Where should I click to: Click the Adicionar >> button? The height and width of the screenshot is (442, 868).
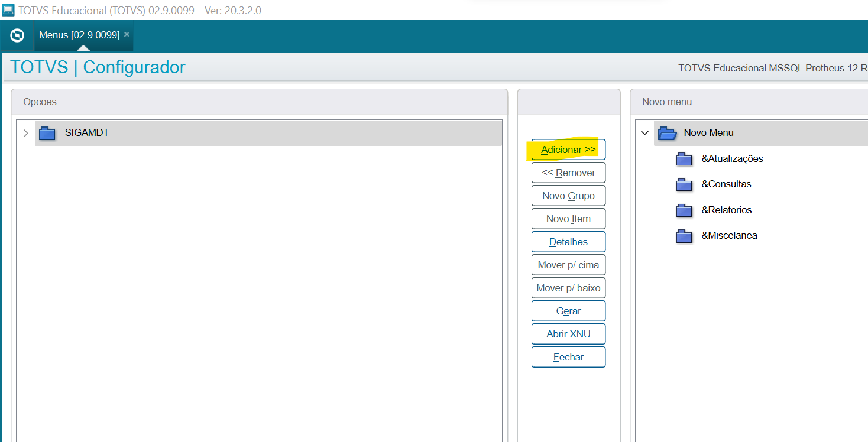tap(568, 149)
